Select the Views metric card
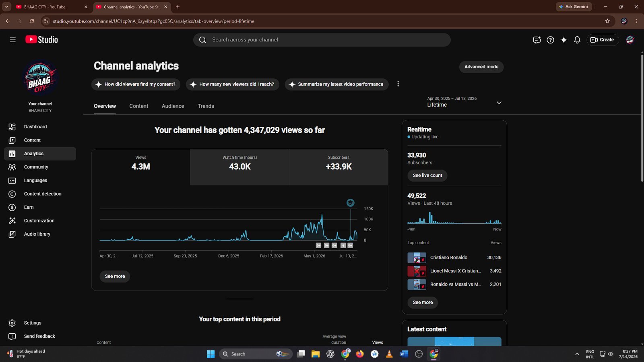Viewport: 644px width, 362px height. coord(141,167)
